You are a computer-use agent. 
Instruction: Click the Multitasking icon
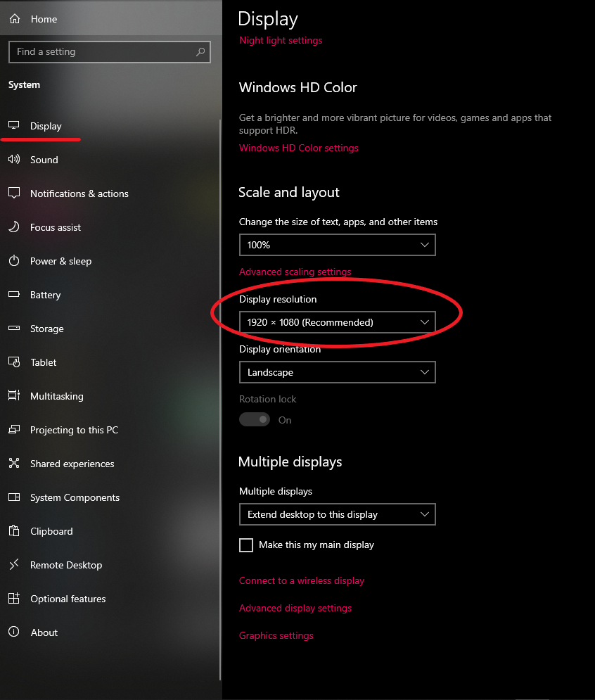click(x=14, y=395)
